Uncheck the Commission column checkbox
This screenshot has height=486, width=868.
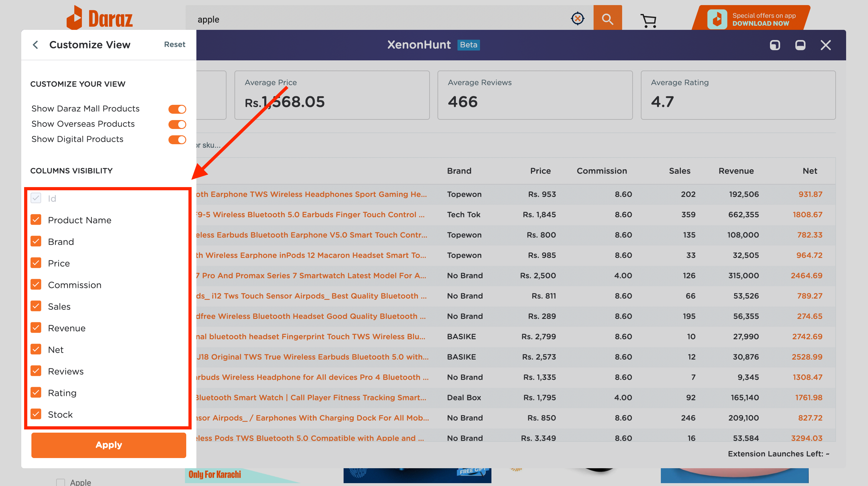[x=36, y=285]
